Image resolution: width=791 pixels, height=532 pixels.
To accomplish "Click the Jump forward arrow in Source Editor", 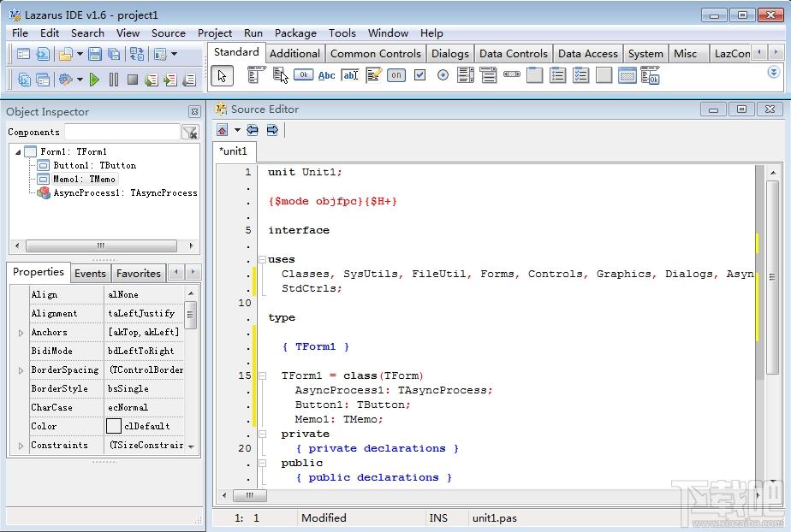I will [272, 130].
